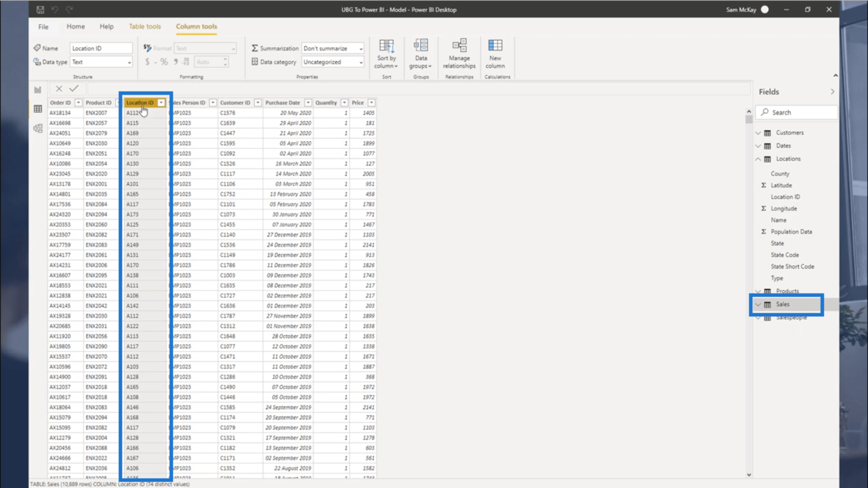Commit formula with checkmark icon
This screenshot has height=488, width=868.
(x=74, y=89)
